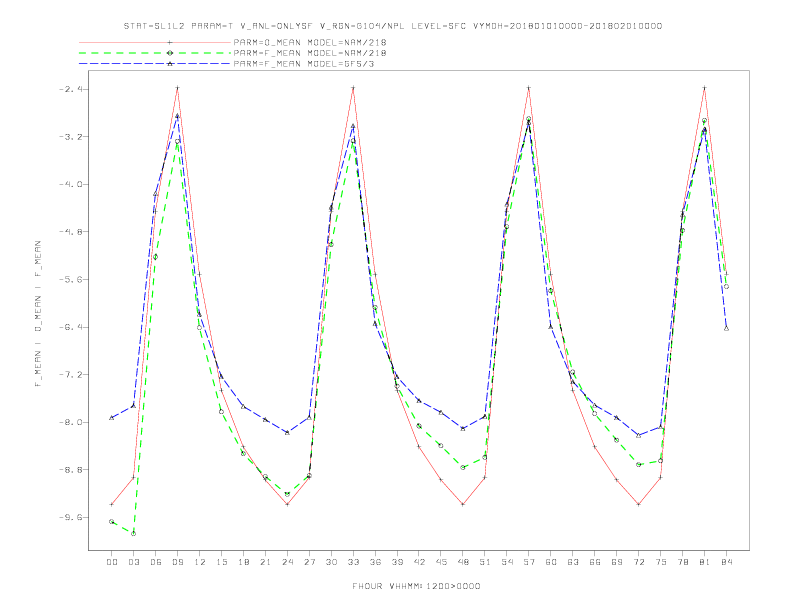Viewport: 792px width, 612px height.
Task: Click x-axis tick label 63
Action: (x=573, y=562)
